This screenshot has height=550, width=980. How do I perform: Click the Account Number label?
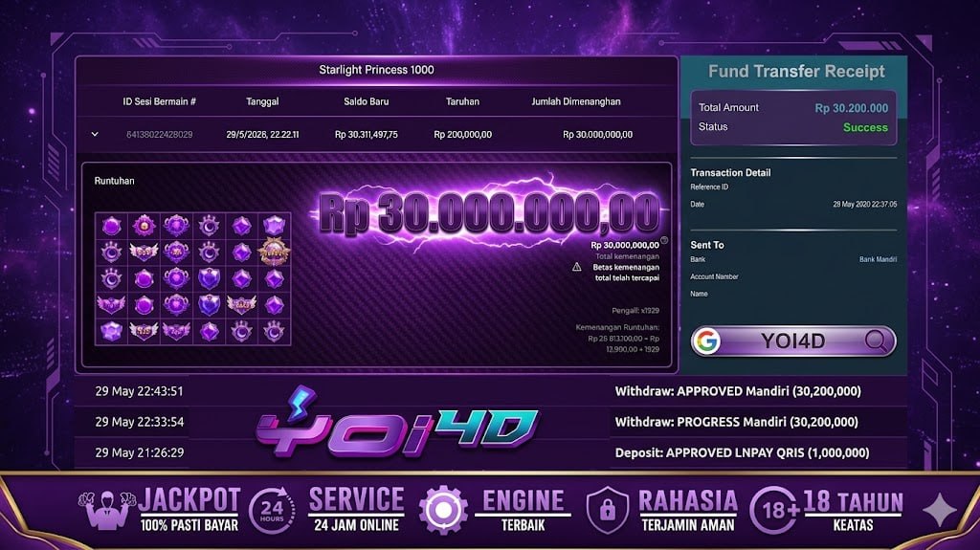click(x=714, y=276)
